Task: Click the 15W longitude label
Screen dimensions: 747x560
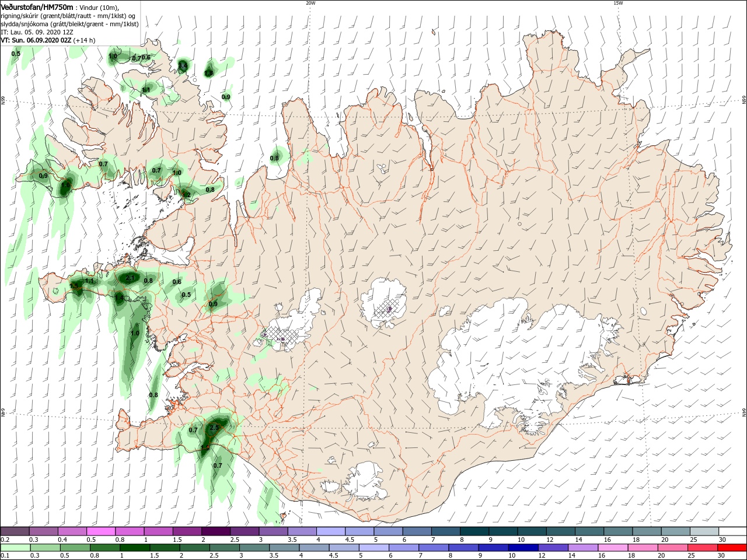Action: click(618, 3)
